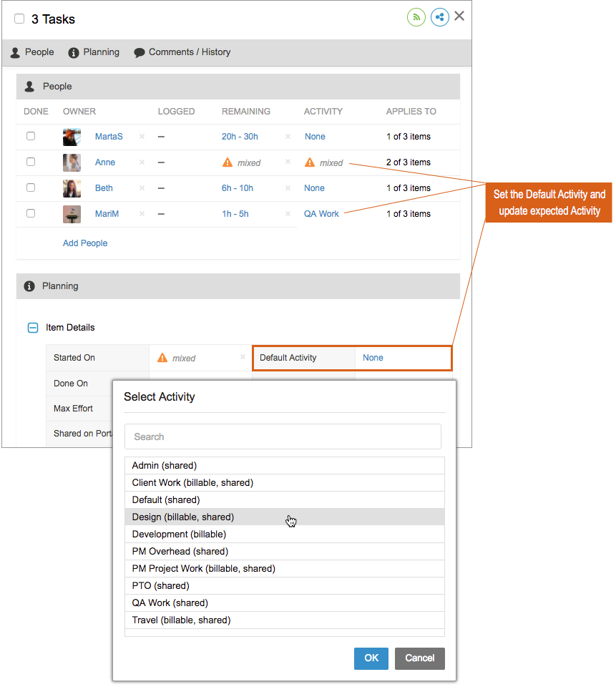
Task: Collapse the Item Details section
Action: point(32,327)
